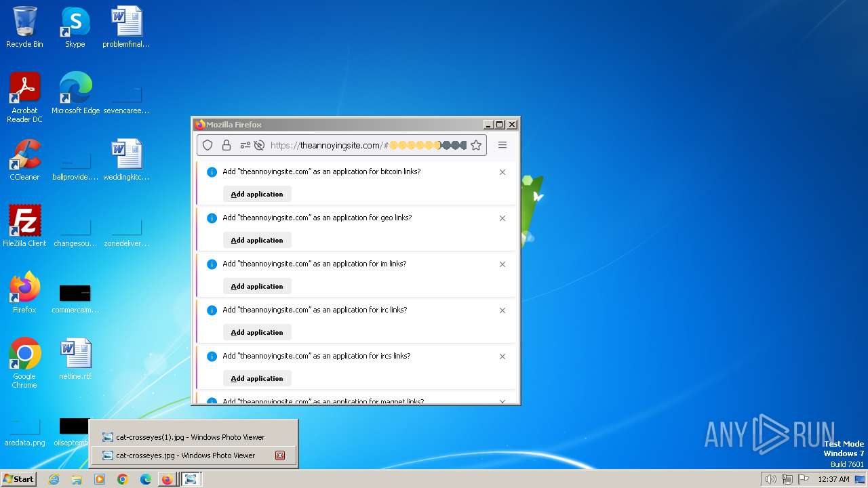Minimize the Mozilla Firefox window

point(488,125)
